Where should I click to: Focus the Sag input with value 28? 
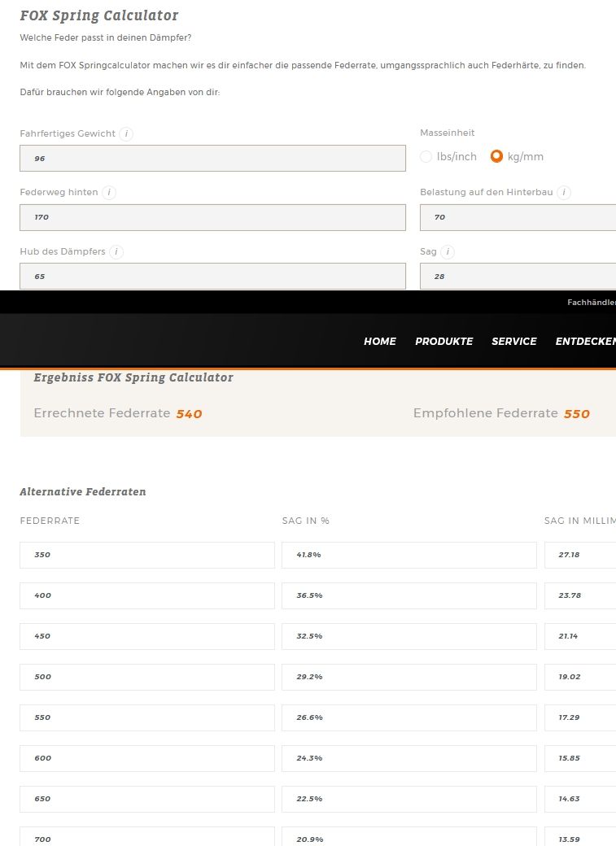(x=518, y=277)
